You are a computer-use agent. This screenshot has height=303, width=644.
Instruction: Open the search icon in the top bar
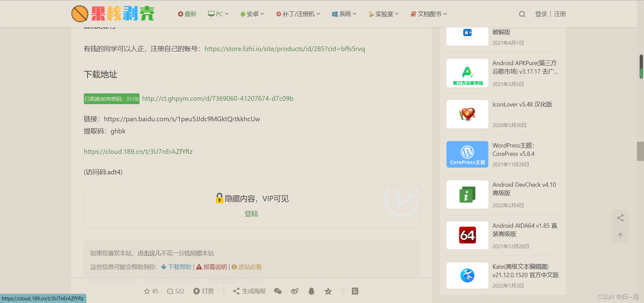point(522,14)
